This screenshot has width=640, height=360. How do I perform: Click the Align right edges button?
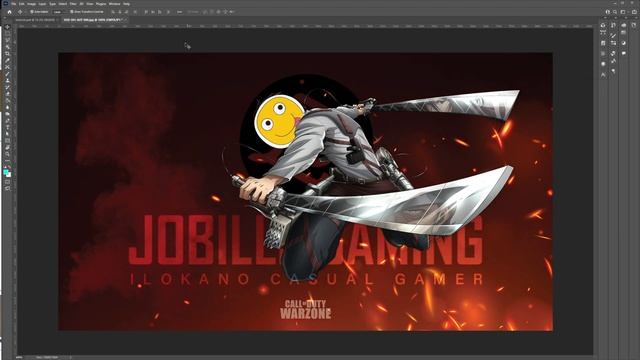(x=127, y=12)
